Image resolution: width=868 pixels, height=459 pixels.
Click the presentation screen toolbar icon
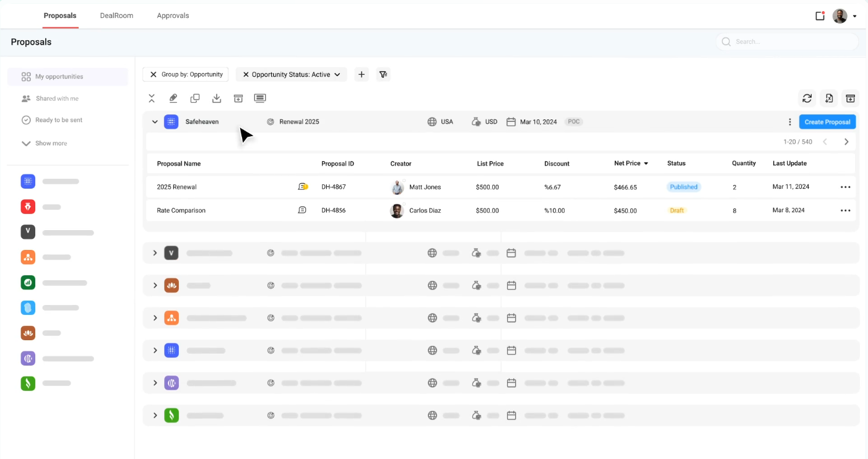point(260,98)
